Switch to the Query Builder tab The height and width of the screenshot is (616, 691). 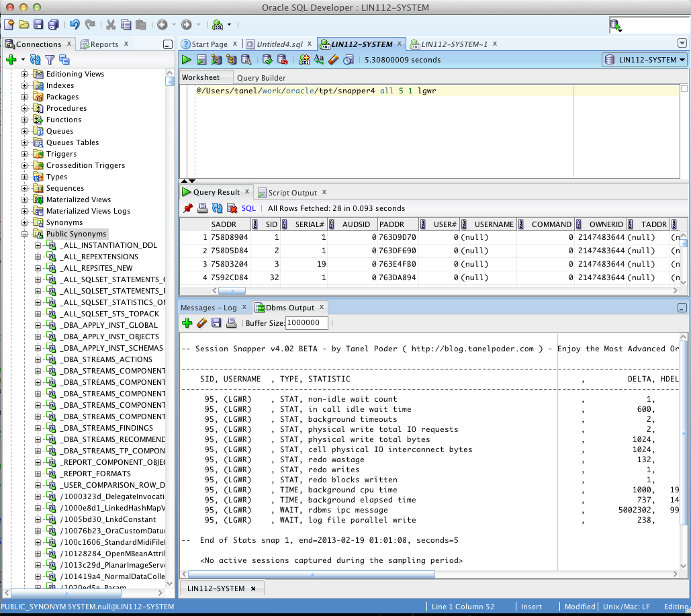point(261,78)
